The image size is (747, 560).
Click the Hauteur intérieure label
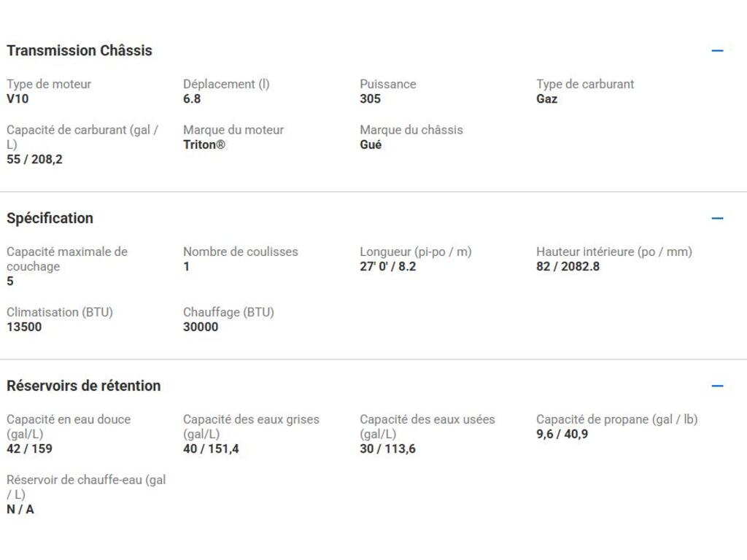coord(614,252)
